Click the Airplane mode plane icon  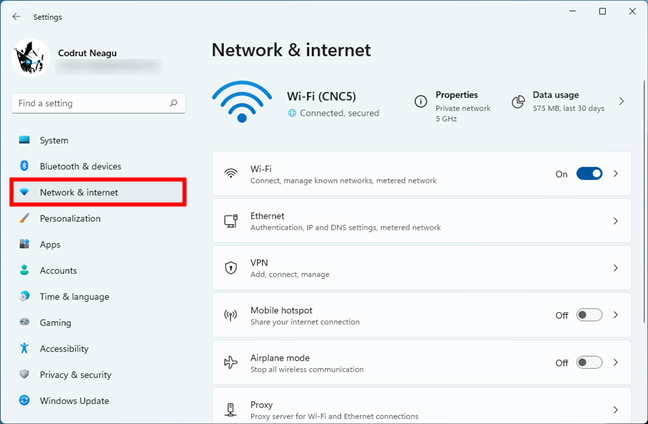point(231,362)
